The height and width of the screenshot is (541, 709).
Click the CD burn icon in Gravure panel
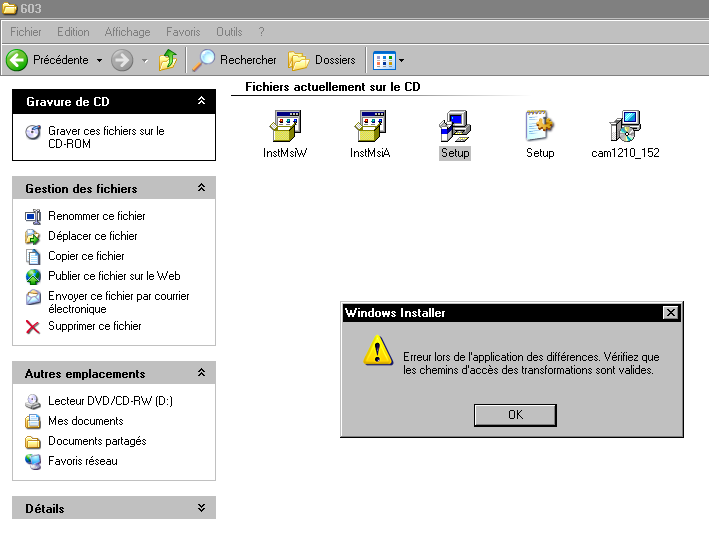point(33,132)
